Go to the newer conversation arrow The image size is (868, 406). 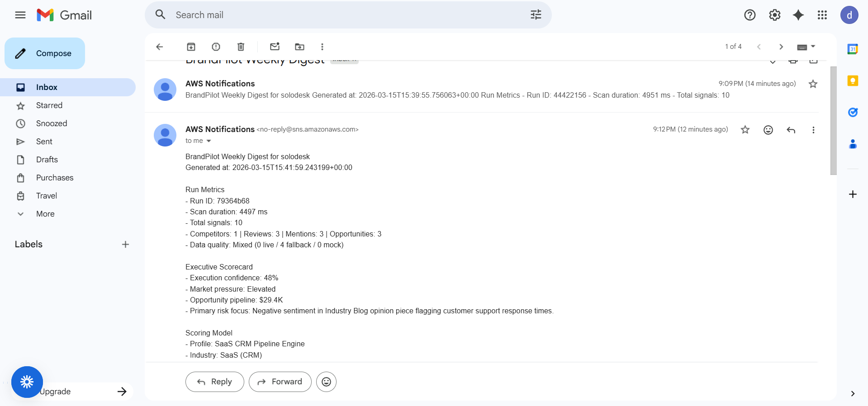[x=759, y=47]
